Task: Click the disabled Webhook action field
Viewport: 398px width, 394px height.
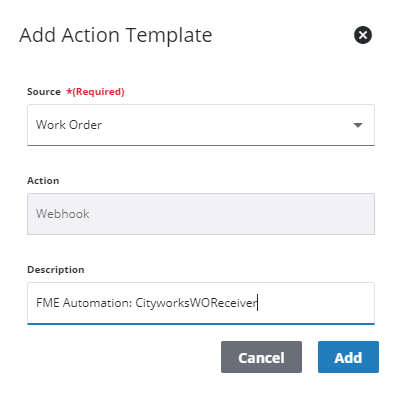Action: click(201, 214)
